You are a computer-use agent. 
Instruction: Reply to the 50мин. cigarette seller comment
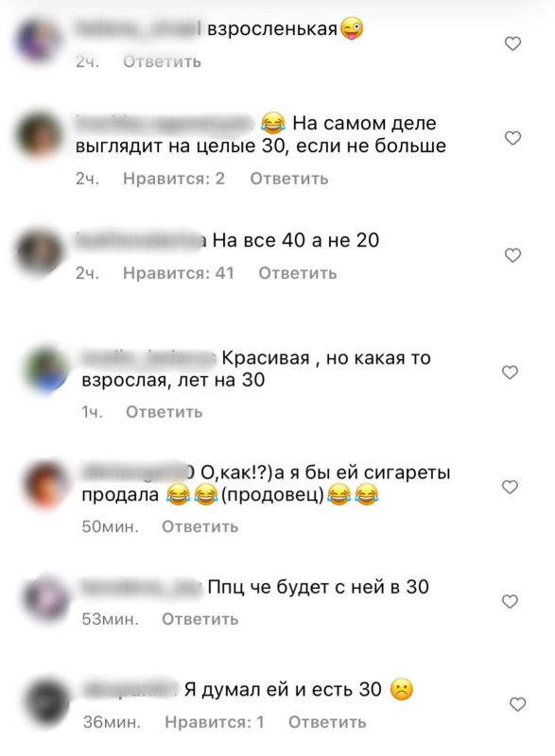(x=199, y=527)
